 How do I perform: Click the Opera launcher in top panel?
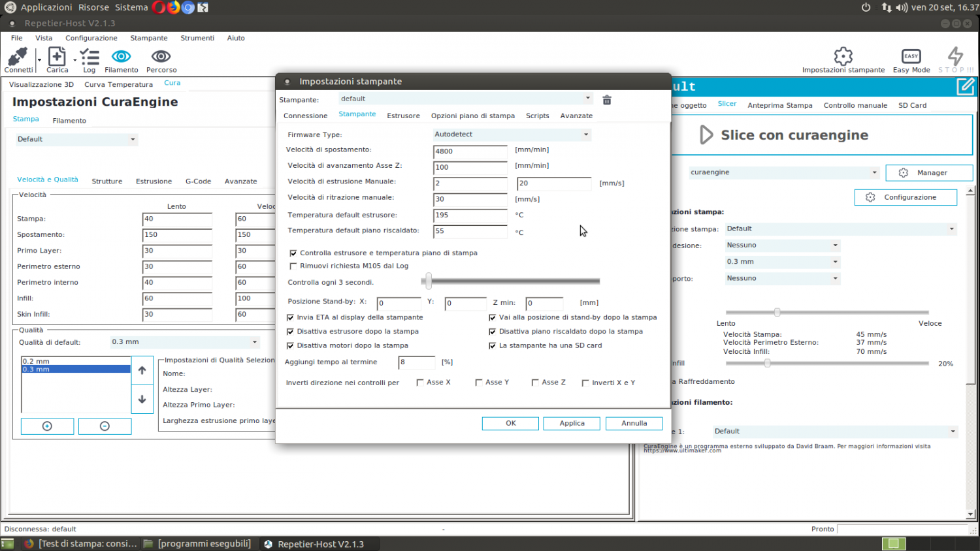(x=159, y=7)
